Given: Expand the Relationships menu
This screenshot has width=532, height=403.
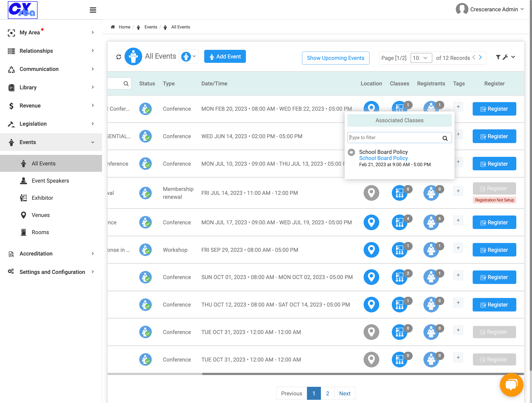Looking at the screenshot, I should (51, 51).
